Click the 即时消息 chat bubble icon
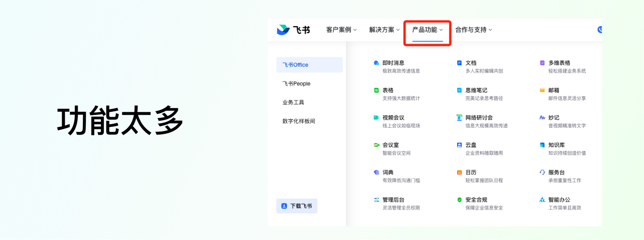Screen dimensions: 644x240 376,63
